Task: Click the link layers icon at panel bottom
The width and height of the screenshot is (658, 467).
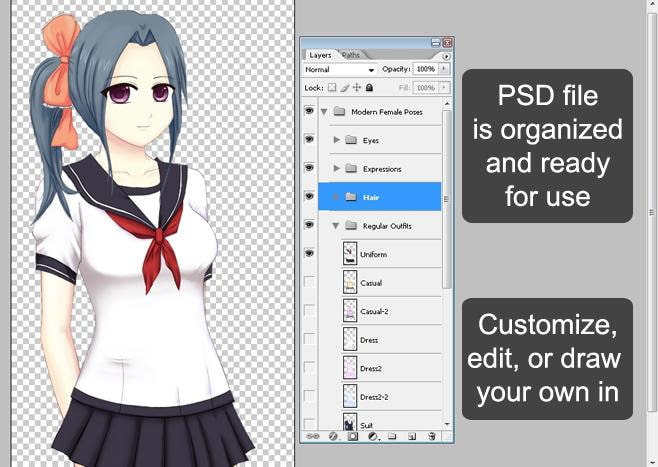Action: click(x=313, y=437)
